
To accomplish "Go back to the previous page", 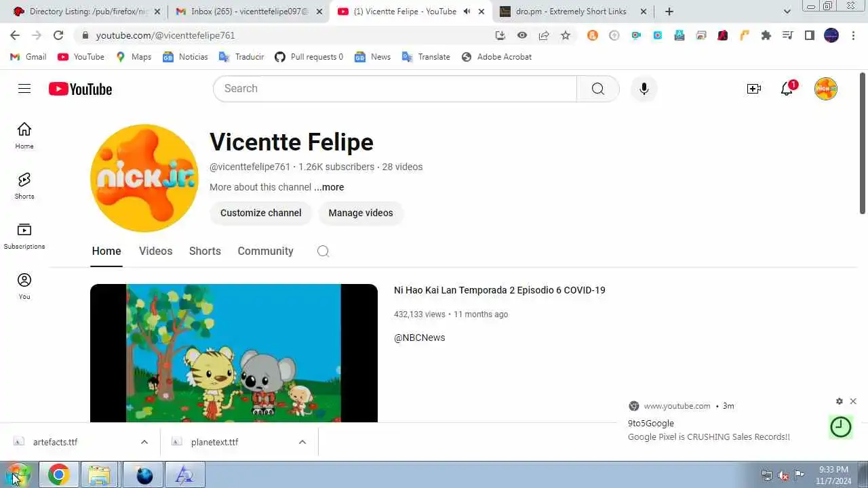I will tap(15, 35).
